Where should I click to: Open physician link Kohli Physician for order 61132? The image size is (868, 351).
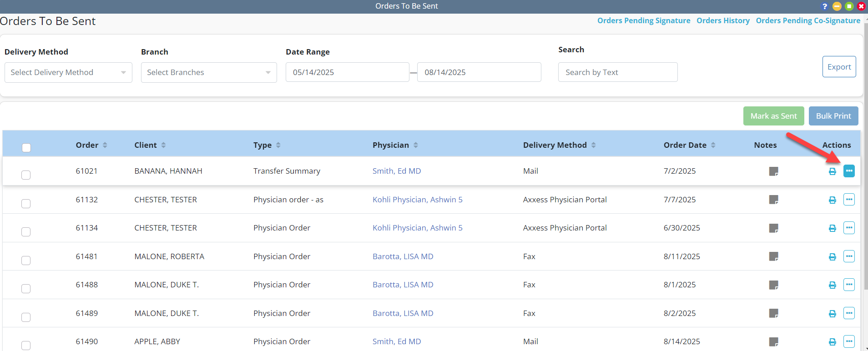click(x=417, y=200)
